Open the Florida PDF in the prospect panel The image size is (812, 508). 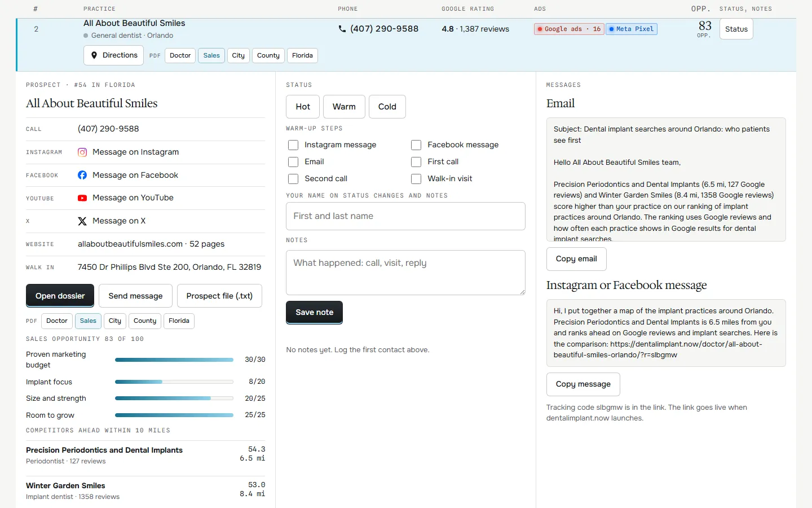[x=179, y=321]
